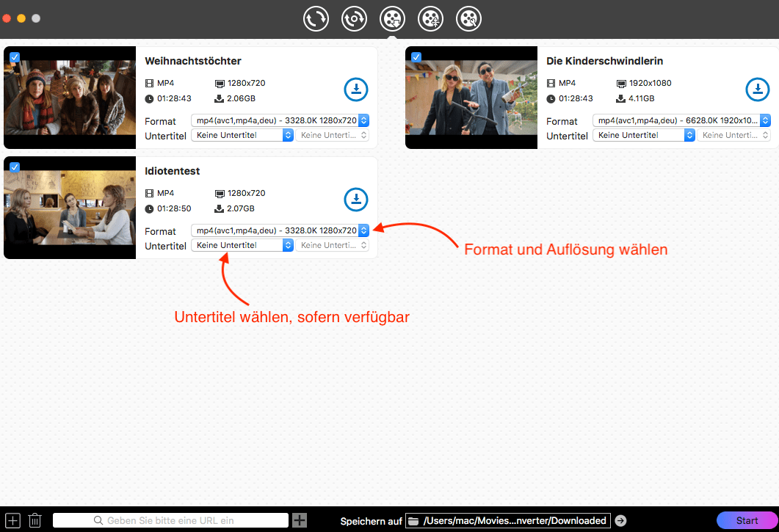Open the toolbox film-reel icon with wrench

[468, 18]
